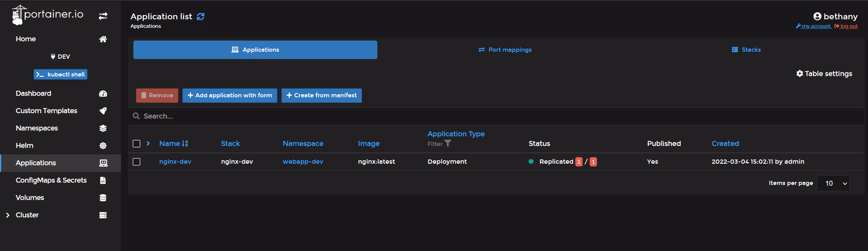Refresh the application list with sync icon

[x=201, y=17]
